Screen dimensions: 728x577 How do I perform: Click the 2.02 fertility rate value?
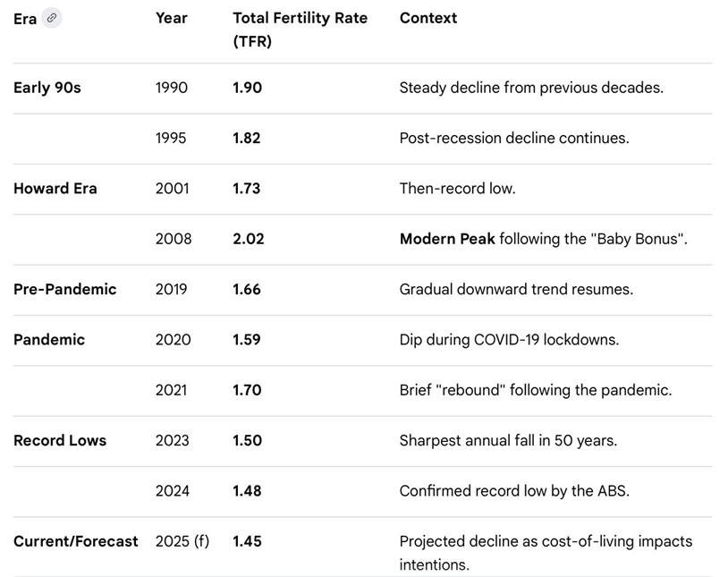248,239
